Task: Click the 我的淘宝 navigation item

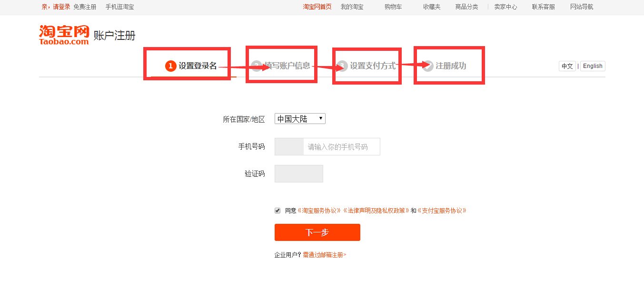Action: click(352, 7)
